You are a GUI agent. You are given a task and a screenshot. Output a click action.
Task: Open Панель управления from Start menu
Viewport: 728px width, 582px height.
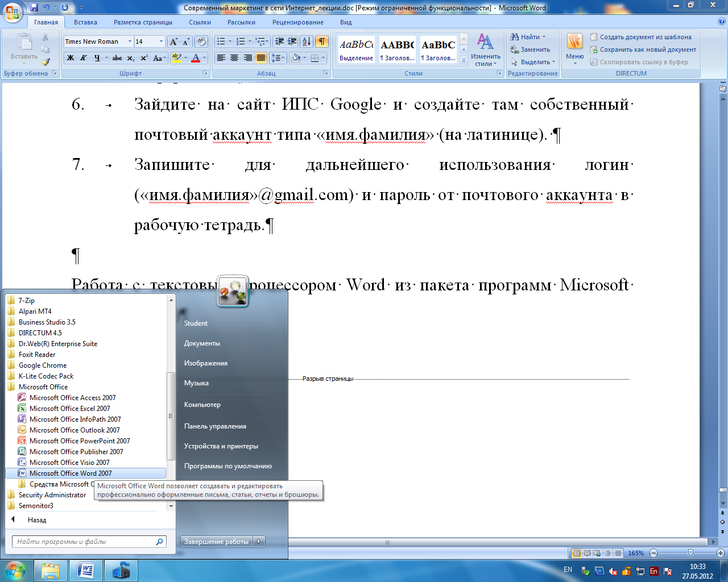[215, 426]
